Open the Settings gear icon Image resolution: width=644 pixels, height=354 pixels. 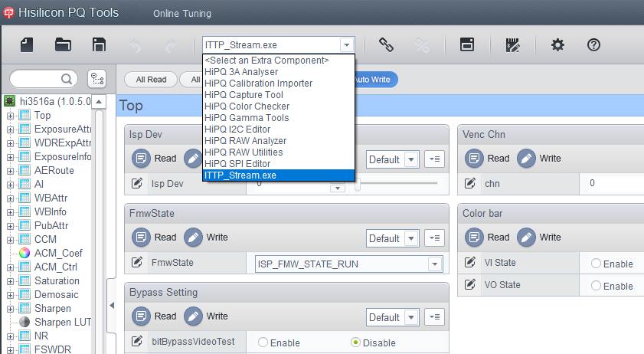coord(557,44)
